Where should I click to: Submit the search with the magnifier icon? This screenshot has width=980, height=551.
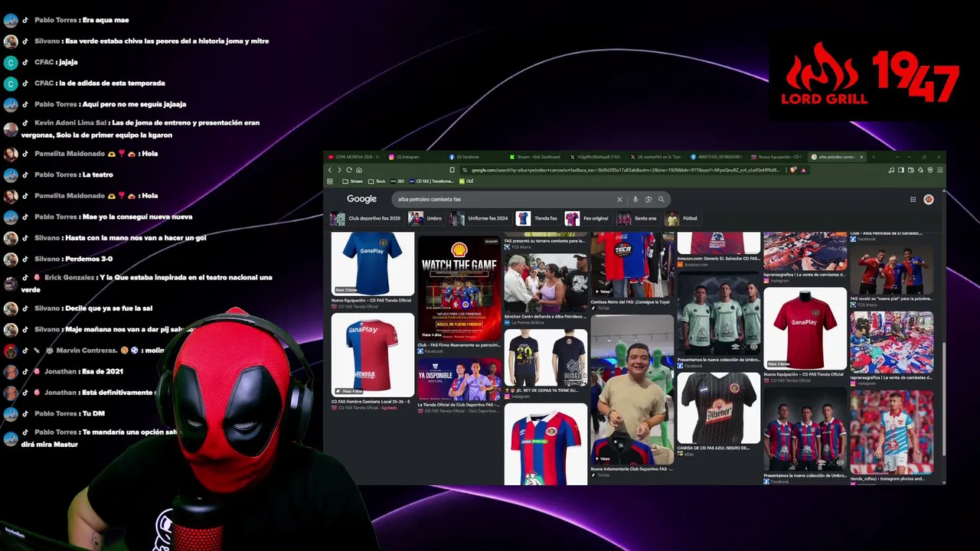[x=661, y=200]
